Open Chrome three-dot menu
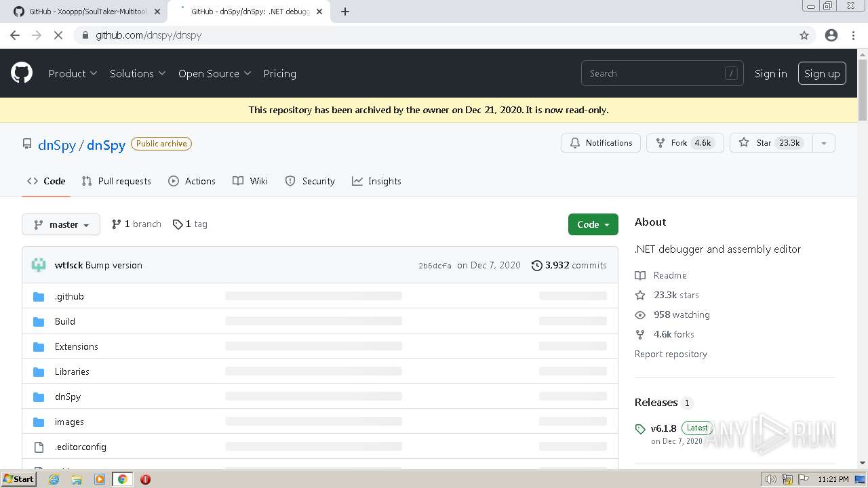Viewport: 868px width, 488px height. pyautogui.click(x=853, y=35)
